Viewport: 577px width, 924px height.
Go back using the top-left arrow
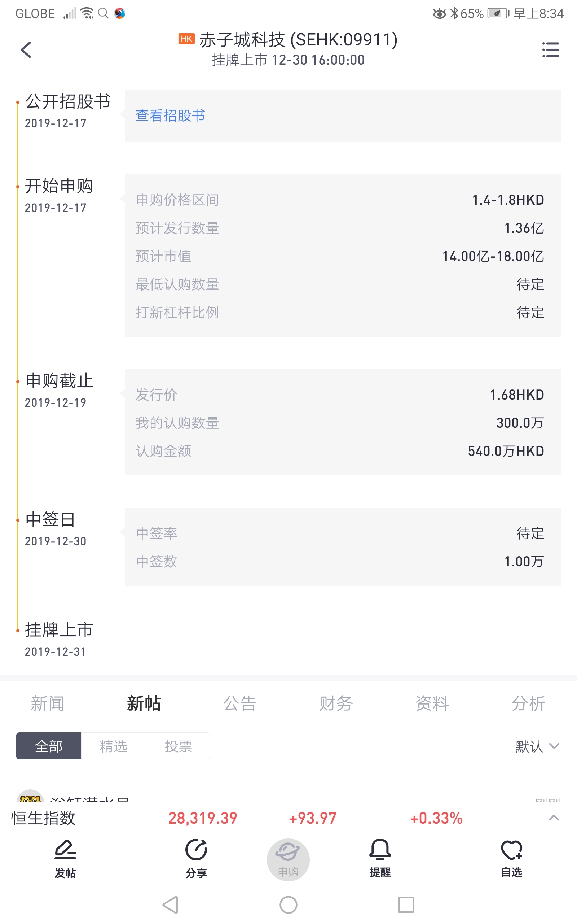point(26,50)
